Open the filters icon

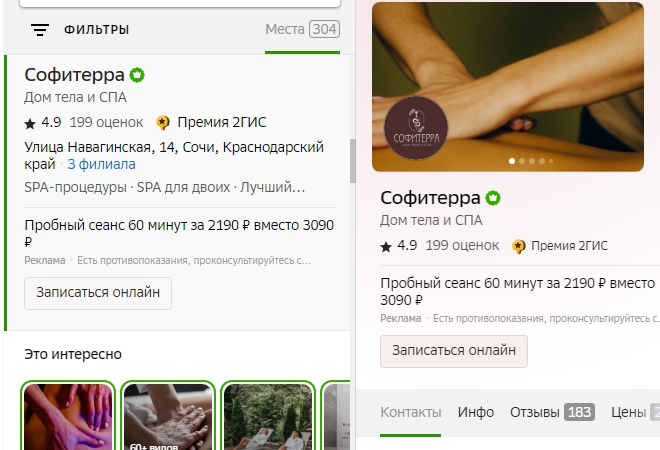pyautogui.click(x=40, y=30)
